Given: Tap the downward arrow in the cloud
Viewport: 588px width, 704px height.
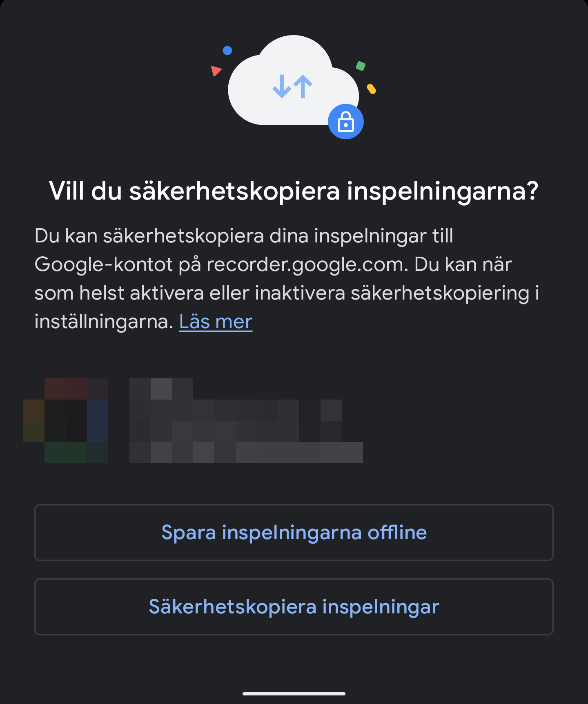Looking at the screenshot, I should (x=281, y=87).
